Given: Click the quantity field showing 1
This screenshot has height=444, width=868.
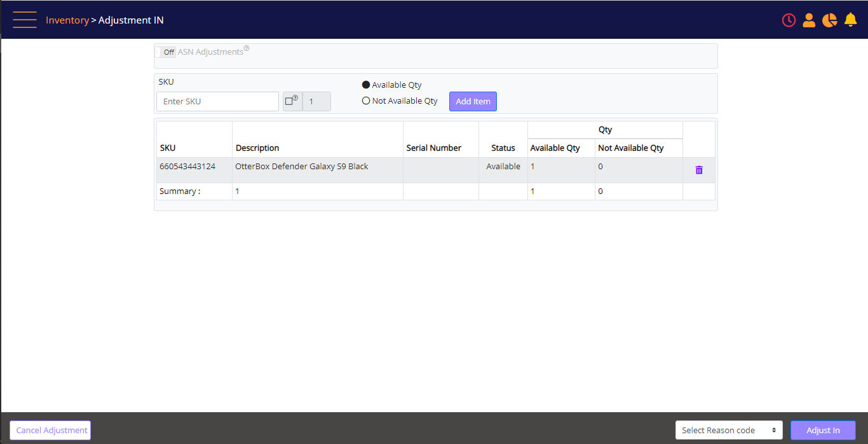Looking at the screenshot, I should click(316, 101).
